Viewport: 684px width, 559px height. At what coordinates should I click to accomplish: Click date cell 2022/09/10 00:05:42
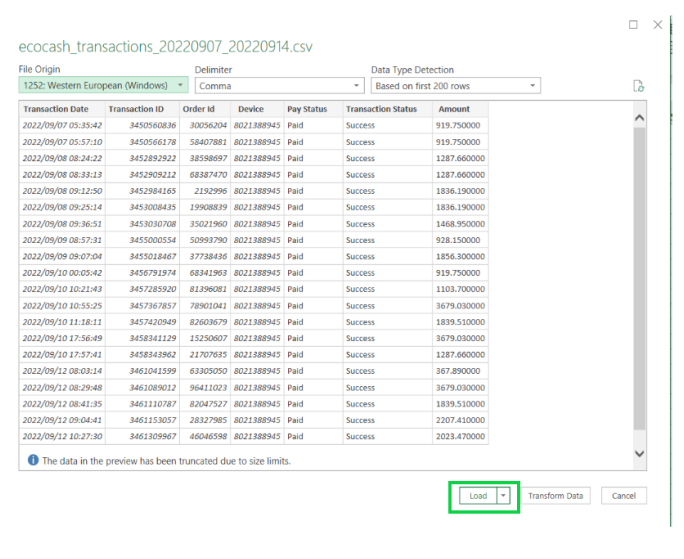tap(62, 273)
